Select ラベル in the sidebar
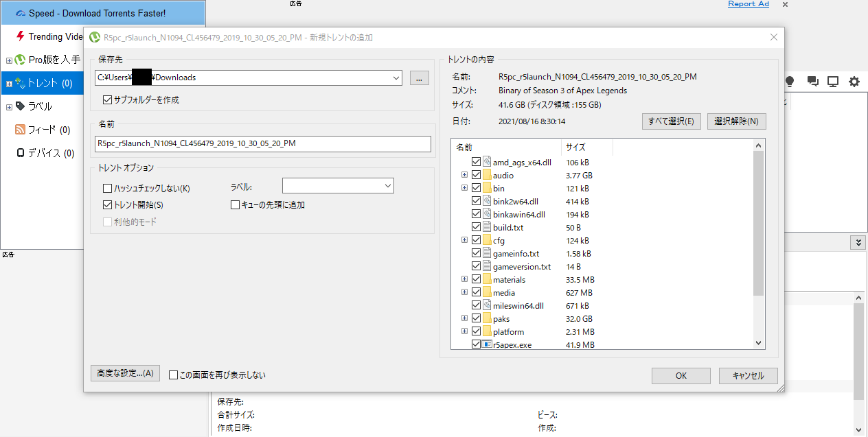The height and width of the screenshot is (437, 868). (40, 106)
